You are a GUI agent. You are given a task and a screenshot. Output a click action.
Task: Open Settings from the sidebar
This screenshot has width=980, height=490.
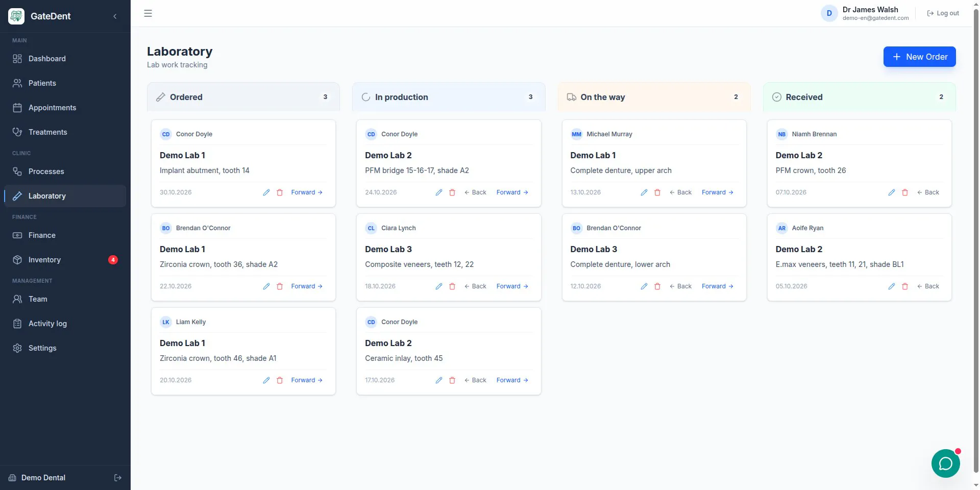click(65, 348)
